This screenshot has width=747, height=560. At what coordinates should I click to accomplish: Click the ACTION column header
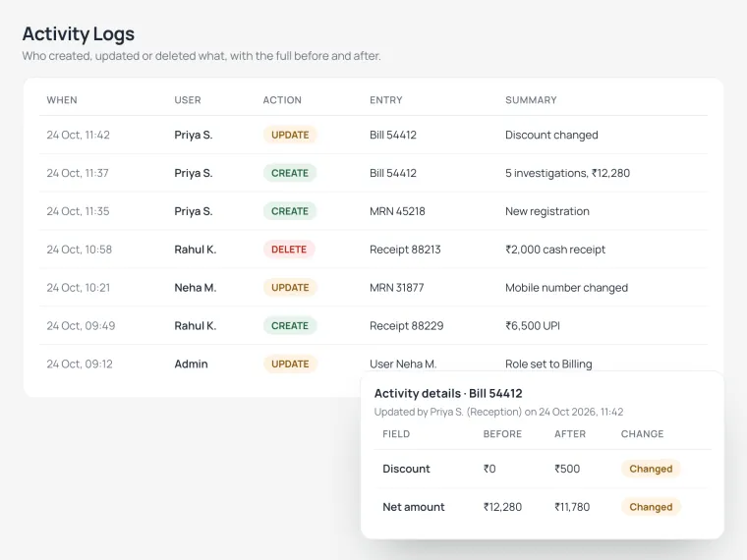coord(282,100)
